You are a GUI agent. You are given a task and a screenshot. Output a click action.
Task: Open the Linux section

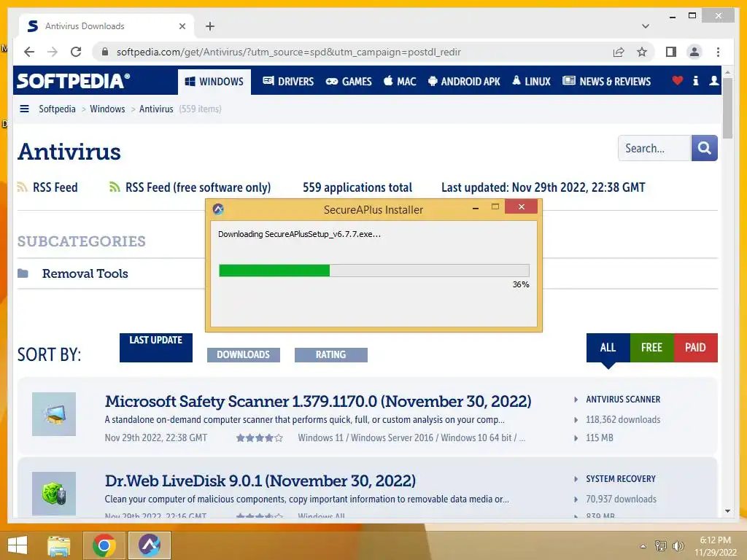pyautogui.click(x=531, y=82)
